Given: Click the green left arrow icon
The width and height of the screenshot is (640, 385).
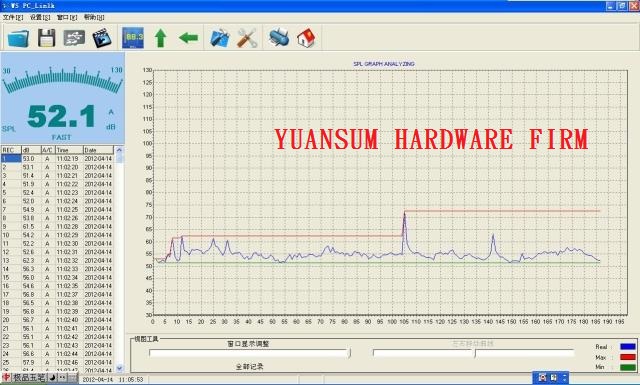Looking at the screenshot, I should tap(188, 38).
